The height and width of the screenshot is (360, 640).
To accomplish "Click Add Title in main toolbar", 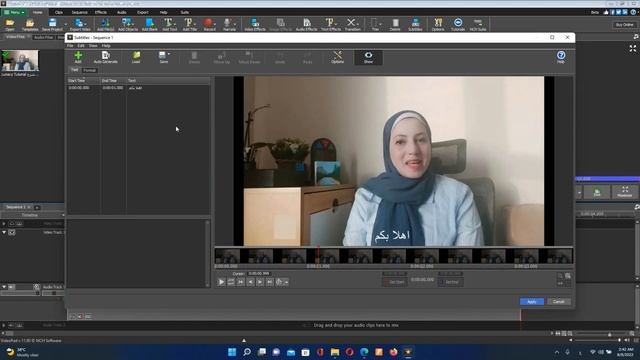I will coord(189,24).
